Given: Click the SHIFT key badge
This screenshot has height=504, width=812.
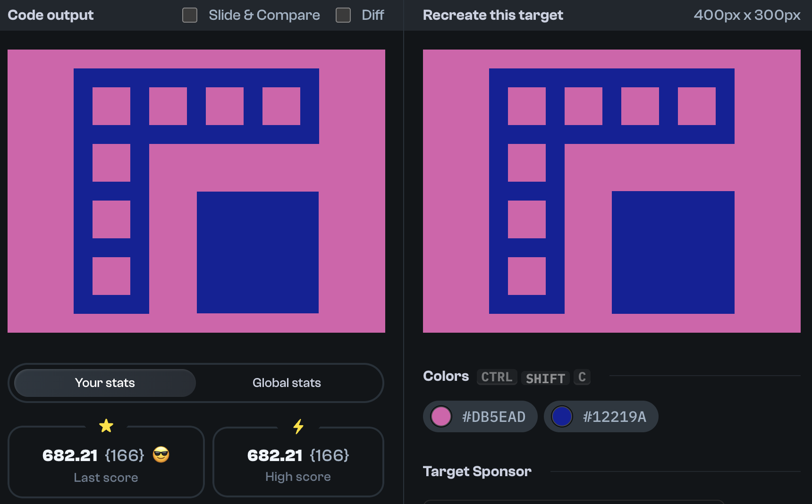Looking at the screenshot, I should coord(545,378).
